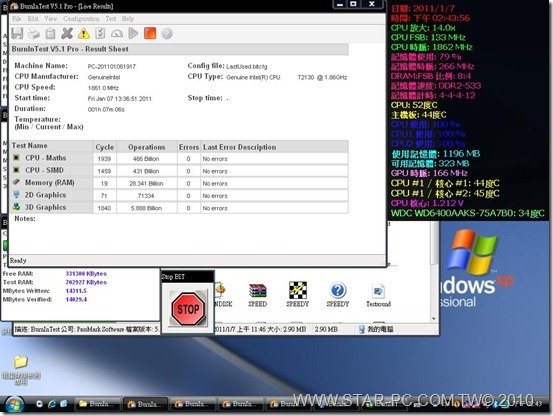Image resolution: width=553 pixels, height=416 pixels.
Task: Click the scrollbar down arrow in explorer window
Action: point(434,318)
